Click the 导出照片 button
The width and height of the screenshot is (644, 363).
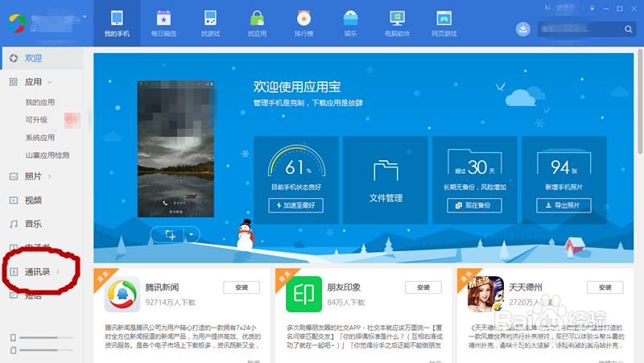pos(564,205)
